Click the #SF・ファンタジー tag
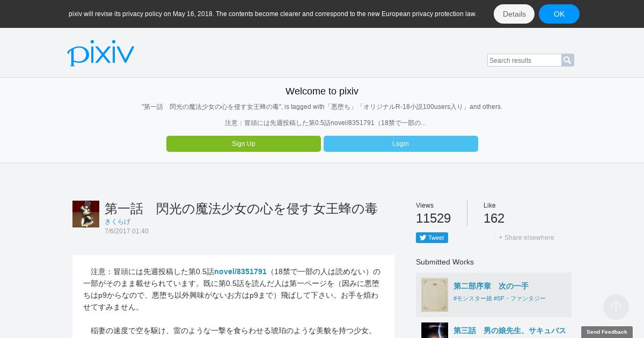Image resolution: width=644 pixels, height=338 pixels. pos(520,298)
